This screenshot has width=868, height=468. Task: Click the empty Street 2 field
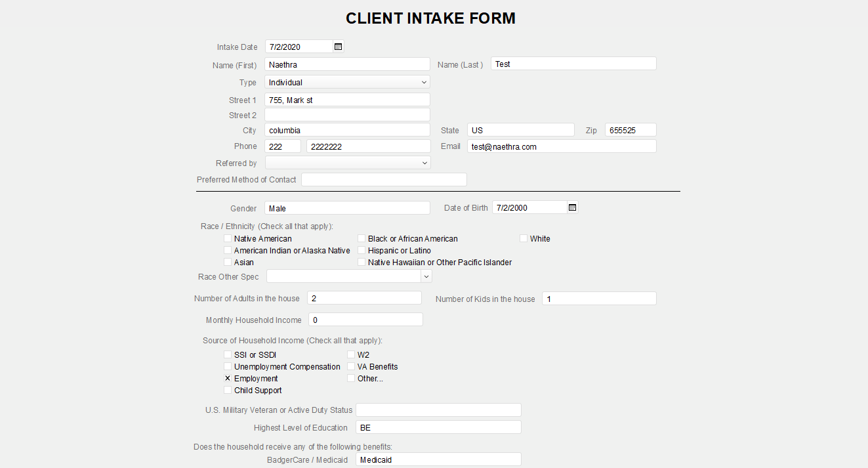pos(347,115)
